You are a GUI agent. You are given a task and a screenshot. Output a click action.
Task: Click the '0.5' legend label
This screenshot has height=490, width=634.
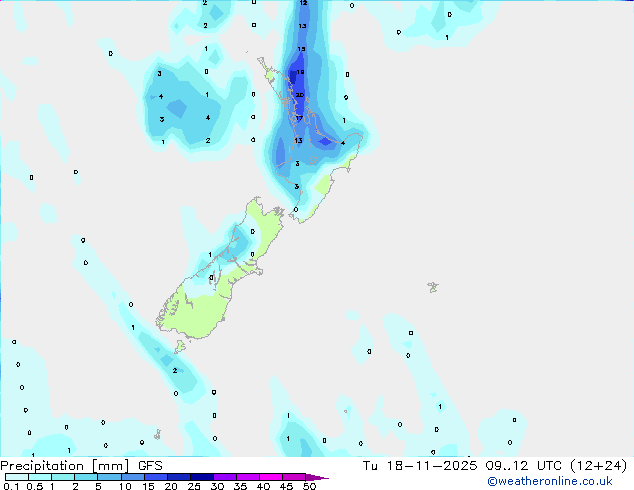point(35,486)
